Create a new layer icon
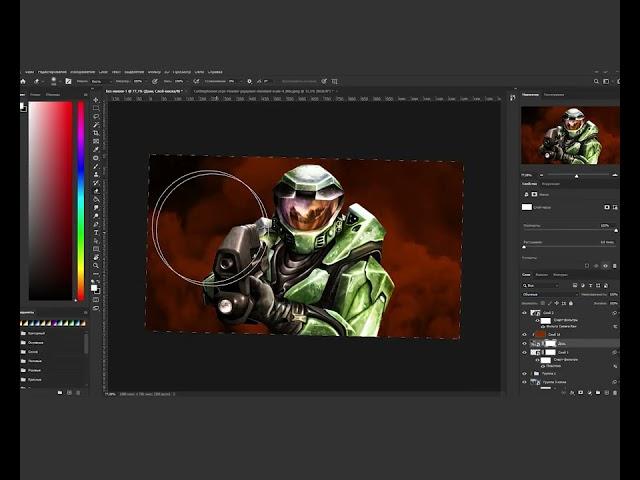Viewport: 640px width, 480px height. (607, 393)
